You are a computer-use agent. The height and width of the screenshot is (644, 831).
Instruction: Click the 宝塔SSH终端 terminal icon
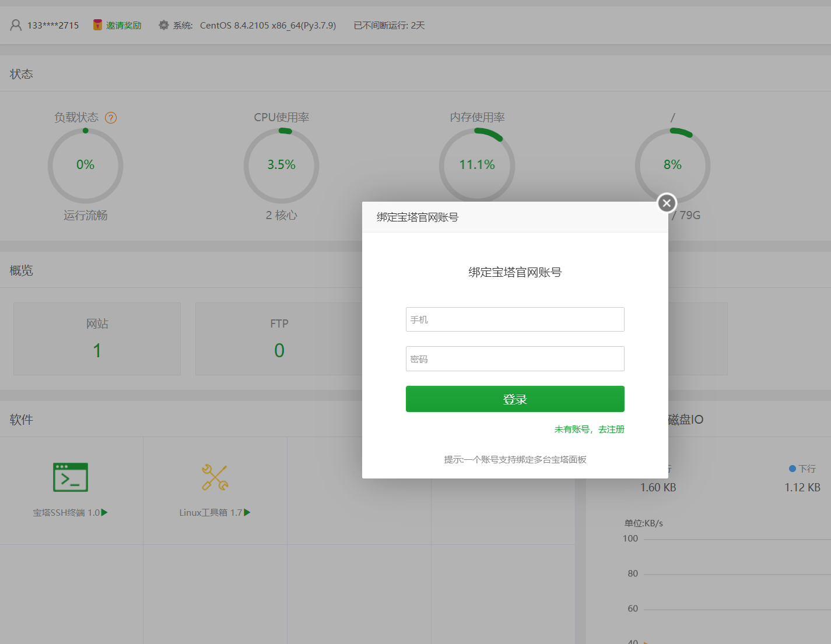pos(71,477)
